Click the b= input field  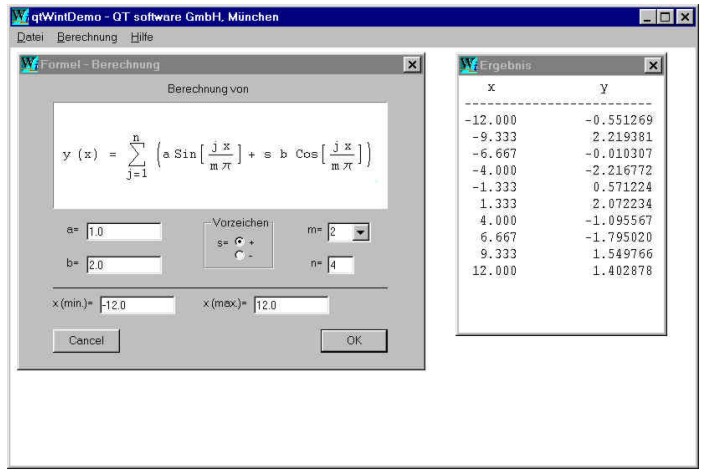122,265
